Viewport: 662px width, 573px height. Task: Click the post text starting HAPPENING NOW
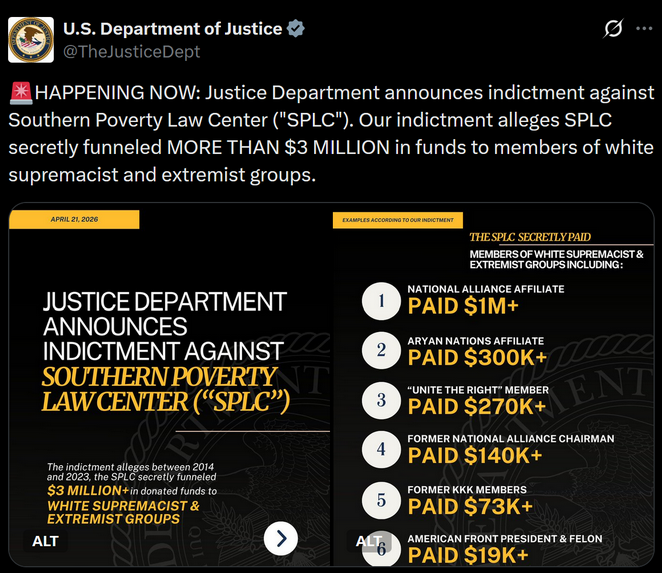(330, 134)
